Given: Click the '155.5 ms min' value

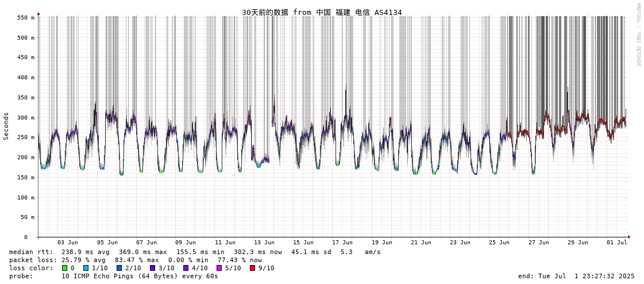Looking at the screenshot, I should pos(200,252).
